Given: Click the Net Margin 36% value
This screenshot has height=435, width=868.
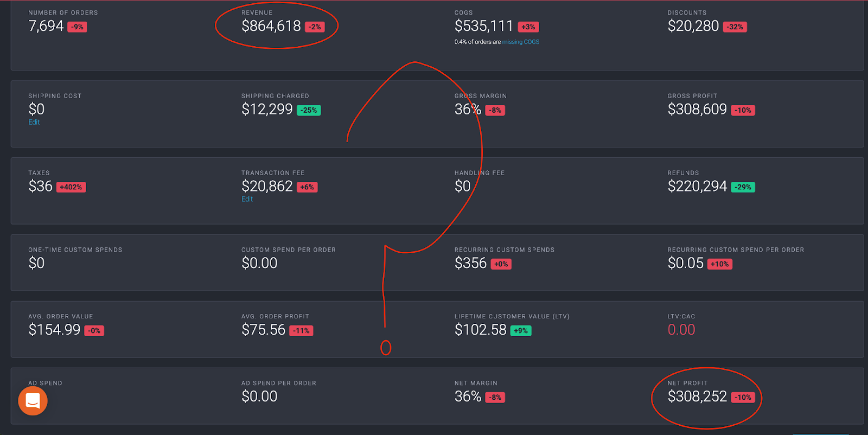Looking at the screenshot, I should click(x=468, y=396).
